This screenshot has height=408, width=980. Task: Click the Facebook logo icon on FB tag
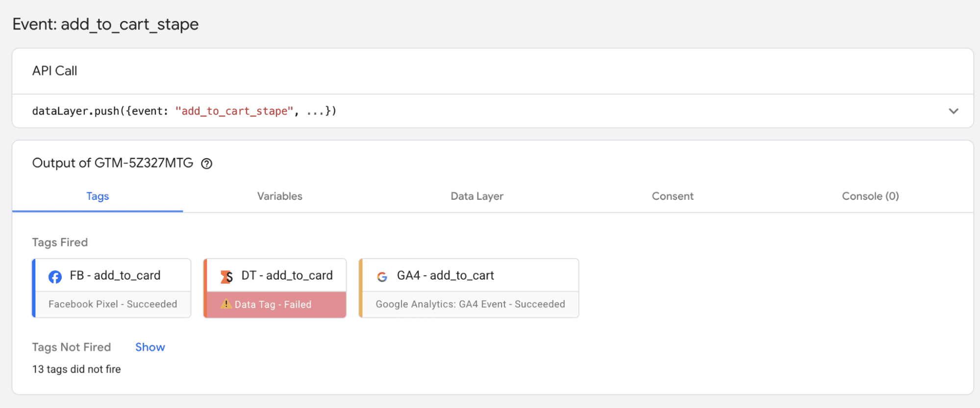coord(55,277)
